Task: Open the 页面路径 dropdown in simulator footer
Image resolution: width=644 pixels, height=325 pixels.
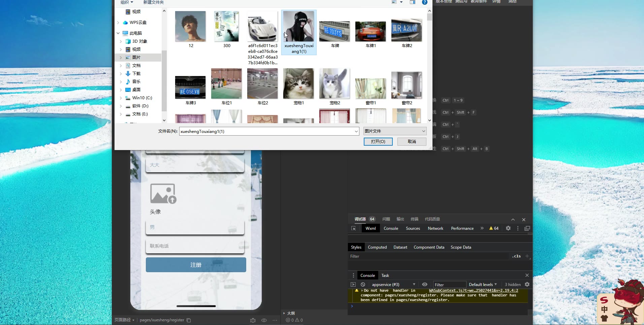Action: (124, 320)
